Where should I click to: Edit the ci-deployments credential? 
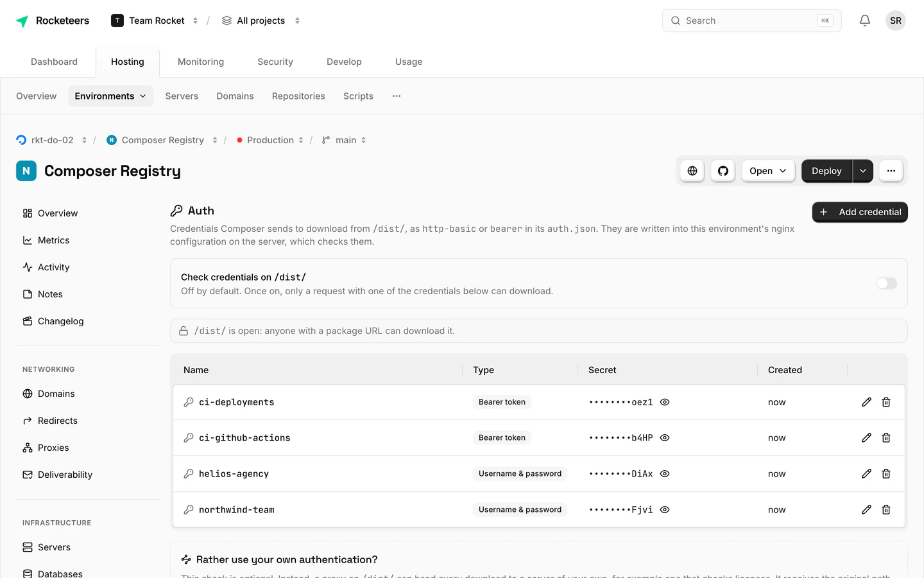(866, 402)
